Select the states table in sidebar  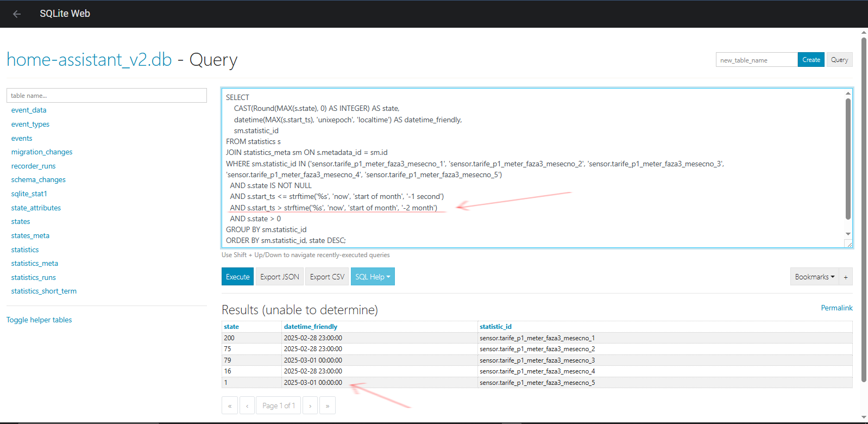[x=21, y=222]
